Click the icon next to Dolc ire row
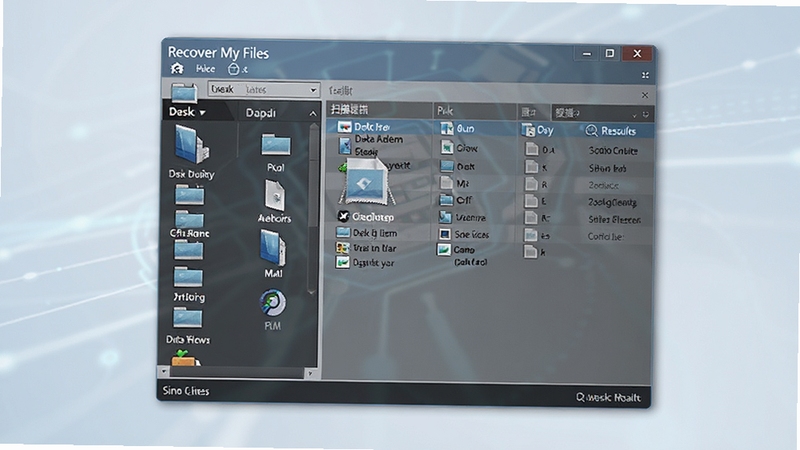This screenshot has width=800, height=450. [344, 127]
